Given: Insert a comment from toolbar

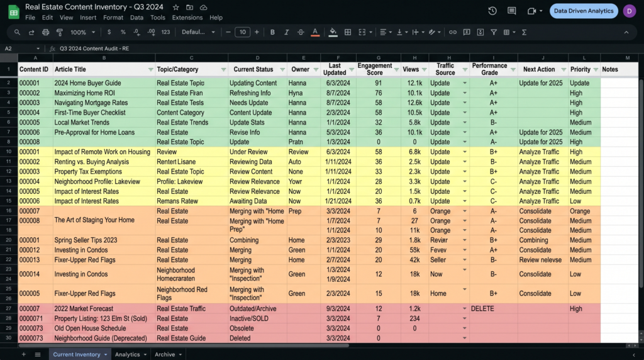Looking at the screenshot, I should pyautogui.click(x=467, y=32).
